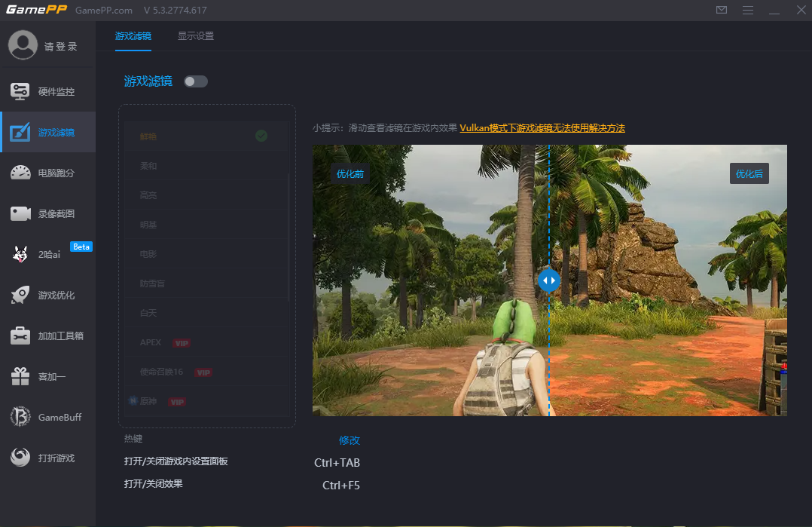Toggle the 游戏滤镜 filter switch on

tap(195, 81)
